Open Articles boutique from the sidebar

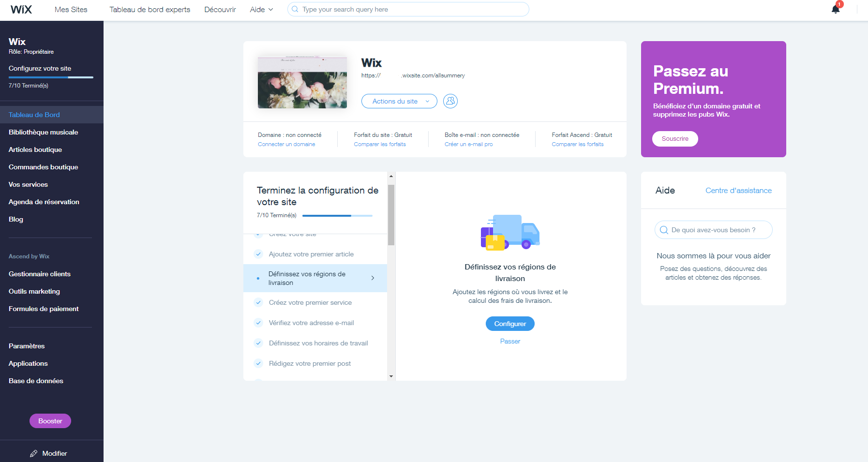35,149
